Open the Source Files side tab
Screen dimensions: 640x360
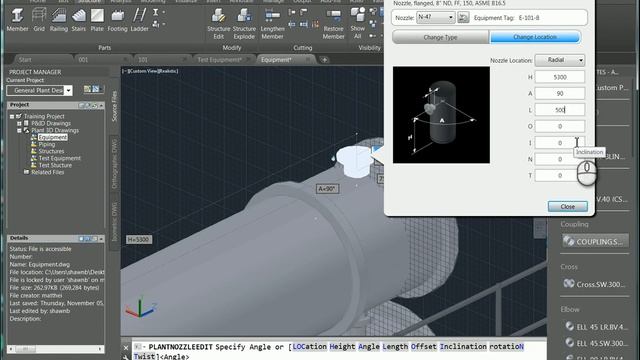tap(114, 106)
